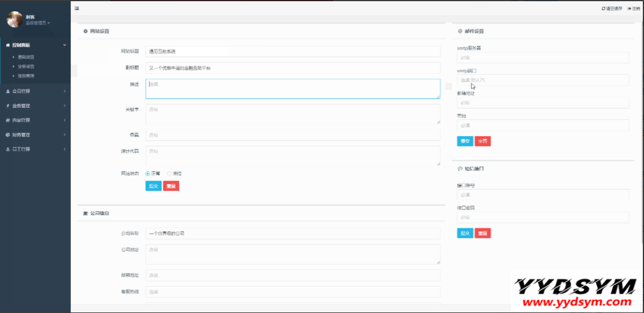Click the 财务管理 pie chart icon
Screen dimensions: 644x313
tap(7, 135)
